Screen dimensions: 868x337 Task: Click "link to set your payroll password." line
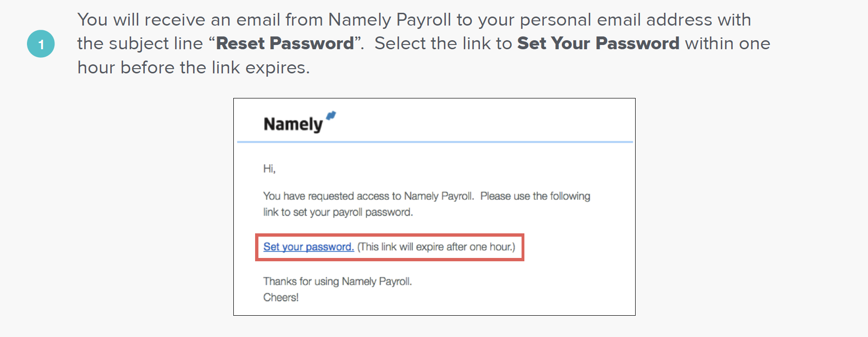tap(338, 213)
